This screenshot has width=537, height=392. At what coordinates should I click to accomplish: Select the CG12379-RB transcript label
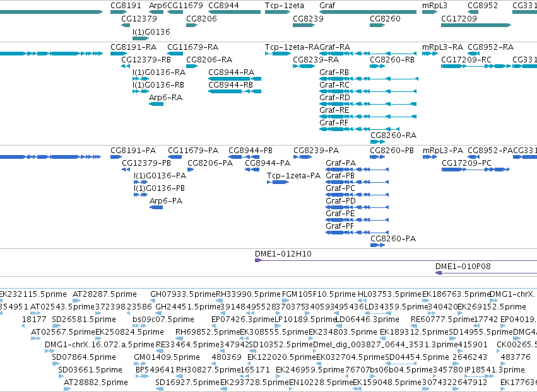tap(146, 59)
